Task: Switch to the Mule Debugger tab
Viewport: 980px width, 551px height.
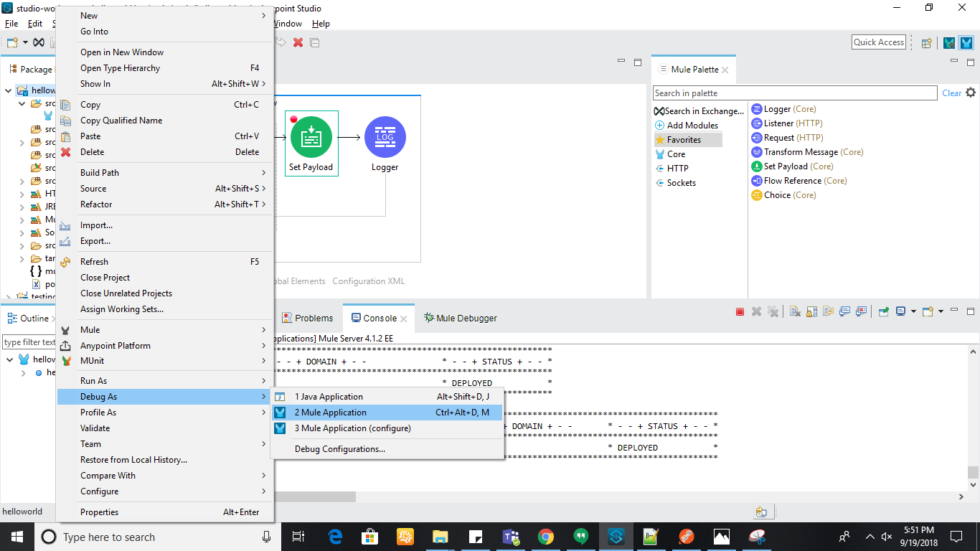Action: 460,318
